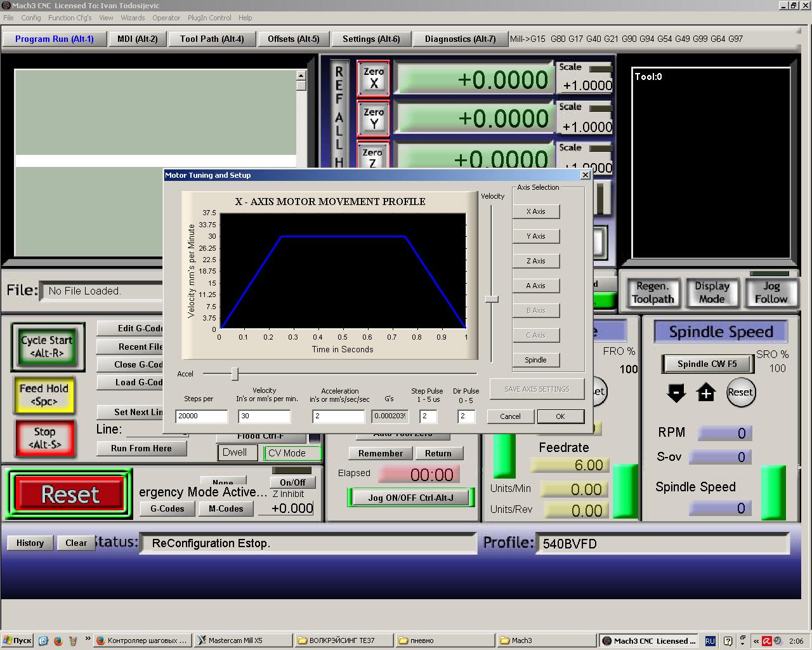Switch to the Offsets (Alt-5) screen

tap(294, 39)
